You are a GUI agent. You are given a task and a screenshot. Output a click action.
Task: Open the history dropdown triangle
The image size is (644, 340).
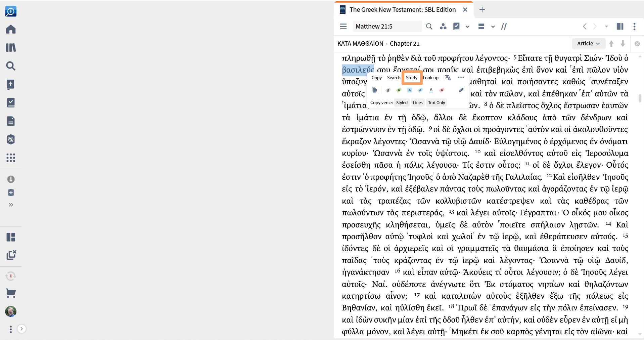(606, 27)
